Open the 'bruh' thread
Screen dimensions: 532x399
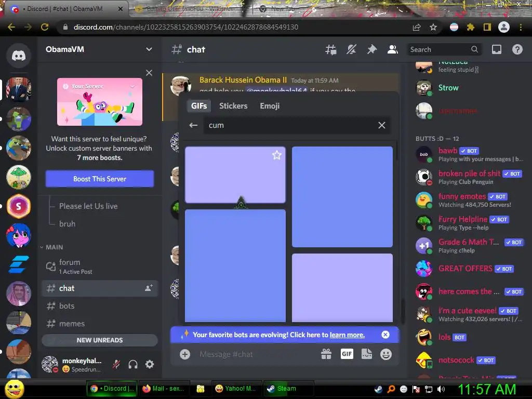tap(67, 223)
